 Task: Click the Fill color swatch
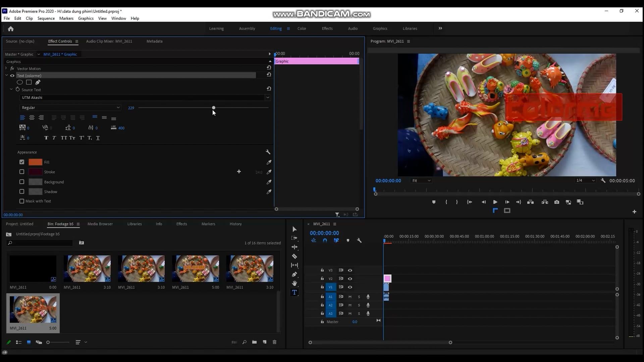click(35, 162)
